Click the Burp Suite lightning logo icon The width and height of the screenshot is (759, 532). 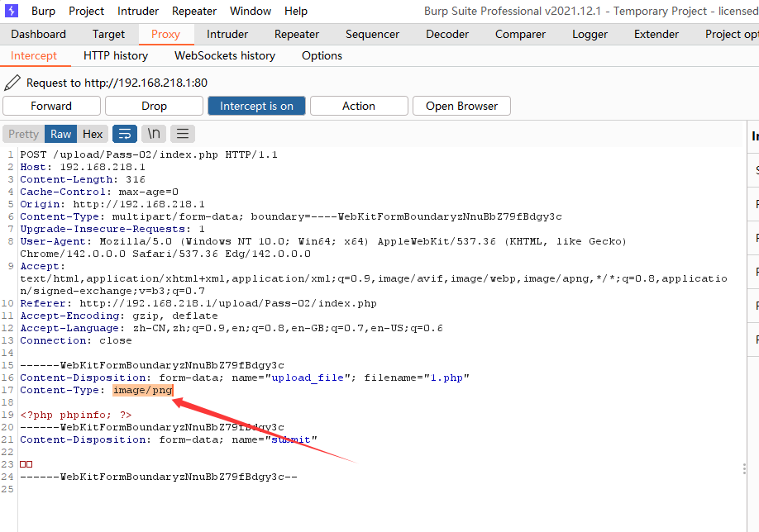pyautogui.click(x=11, y=11)
